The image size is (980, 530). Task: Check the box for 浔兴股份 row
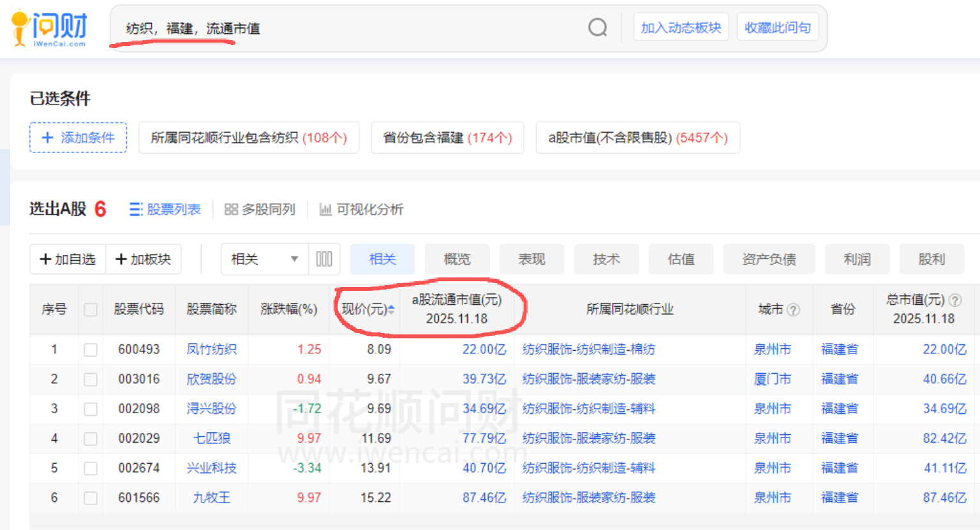91,409
